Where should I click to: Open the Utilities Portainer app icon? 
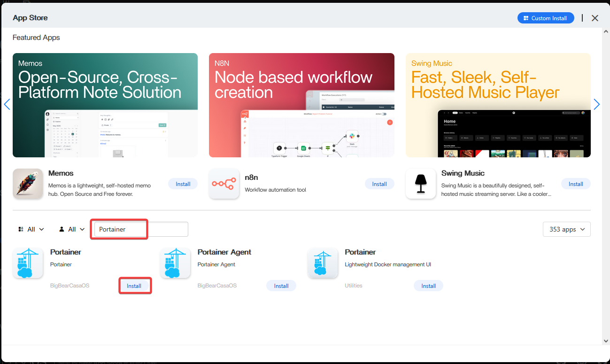(323, 263)
